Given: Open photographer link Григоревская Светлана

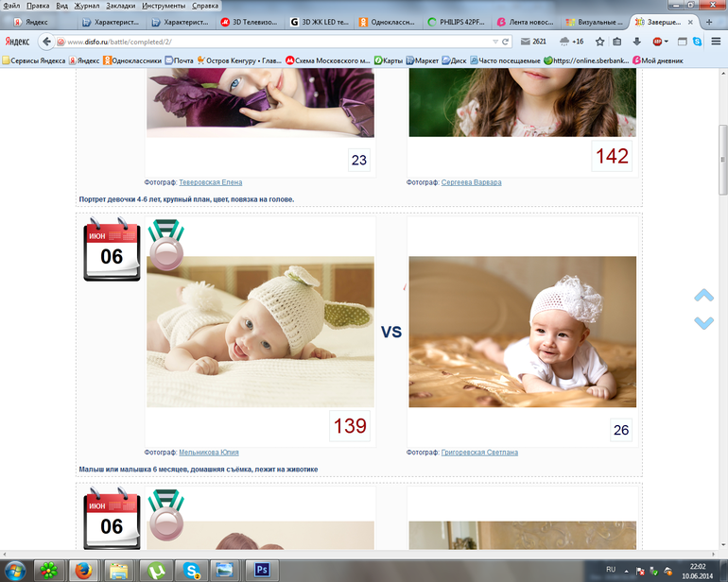Looking at the screenshot, I should pos(479,453).
